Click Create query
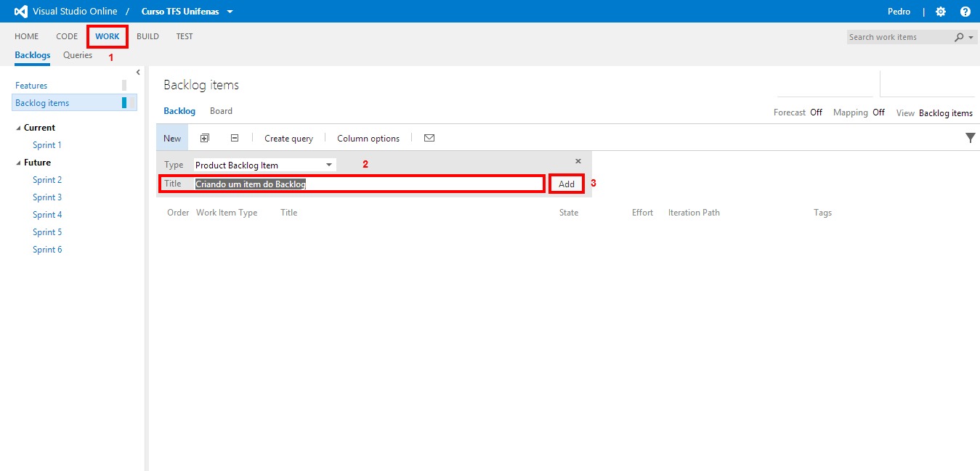Image resolution: width=980 pixels, height=471 pixels. [288, 138]
